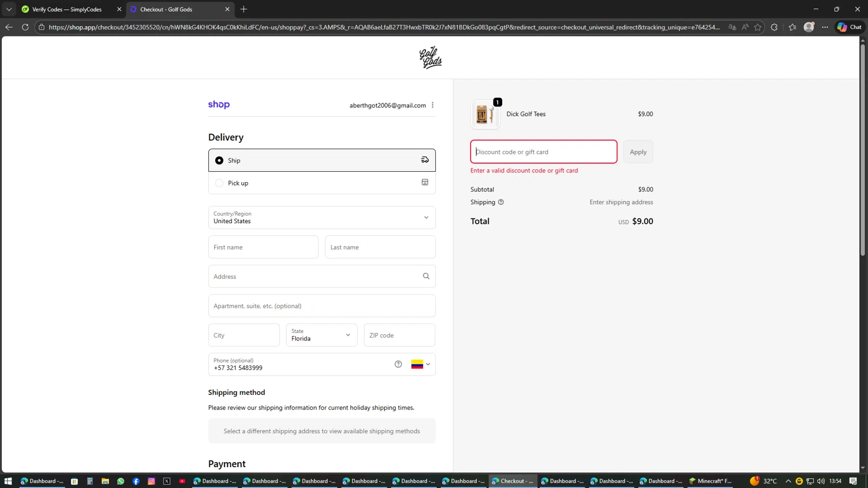Click the search icon in Address field
The width and height of the screenshot is (868, 488).
(426, 276)
